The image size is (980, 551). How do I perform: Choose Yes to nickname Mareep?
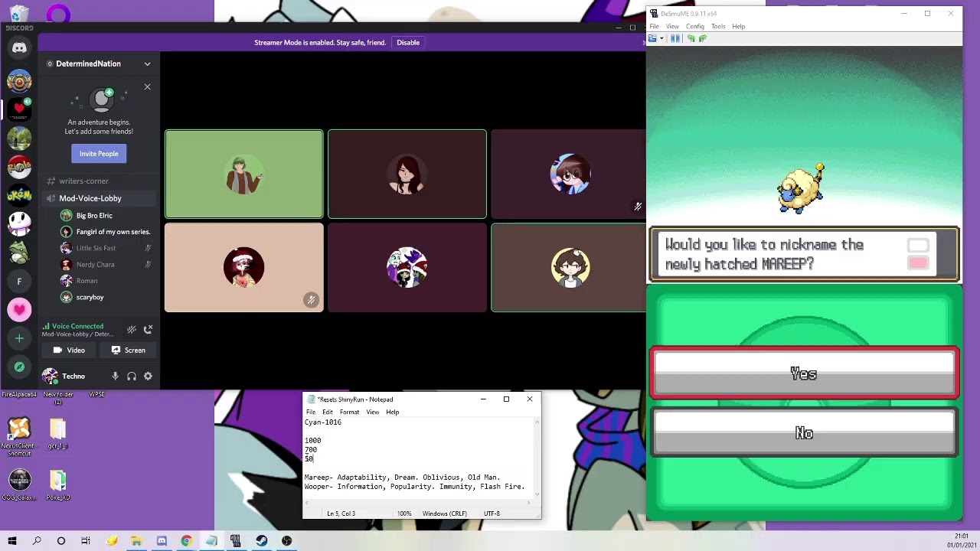(x=804, y=373)
